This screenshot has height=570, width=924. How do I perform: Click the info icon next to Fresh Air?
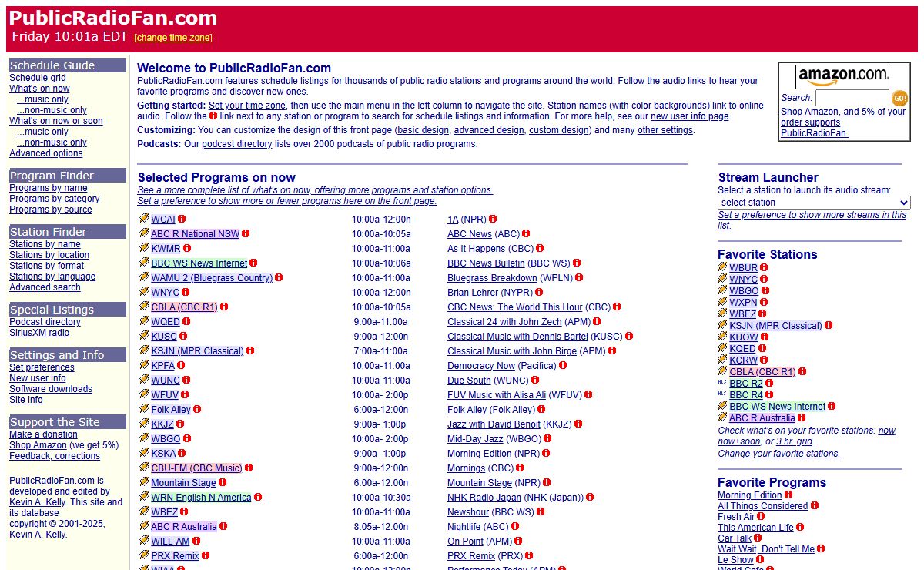pyautogui.click(x=761, y=517)
